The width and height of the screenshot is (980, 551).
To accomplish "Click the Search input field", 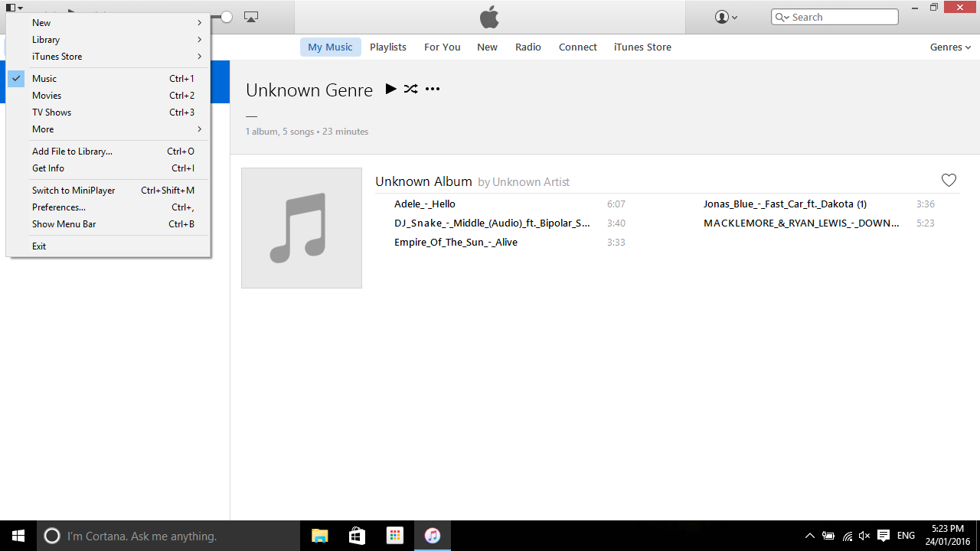I will pos(835,17).
